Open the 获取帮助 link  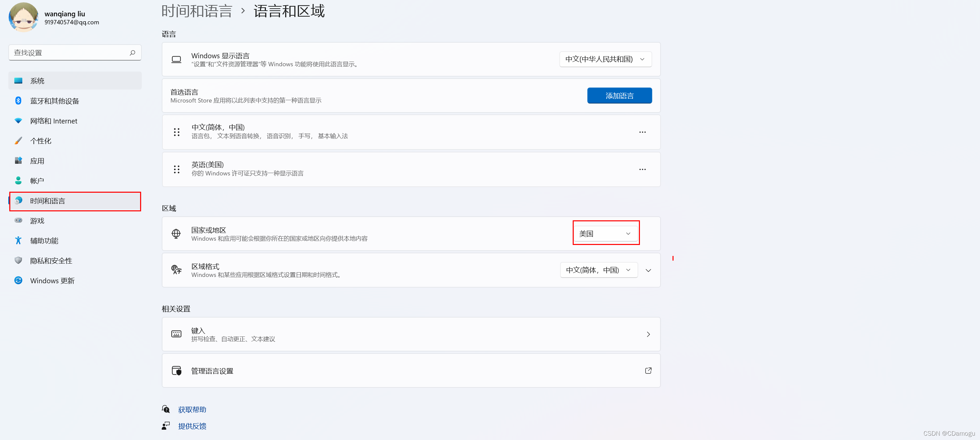click(x=192, y=410)
